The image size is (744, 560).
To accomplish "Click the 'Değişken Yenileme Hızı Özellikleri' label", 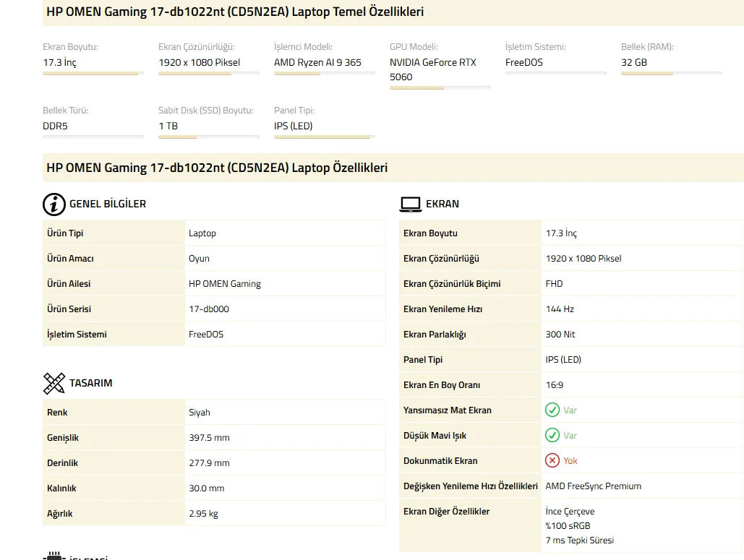I will [471, 486].
